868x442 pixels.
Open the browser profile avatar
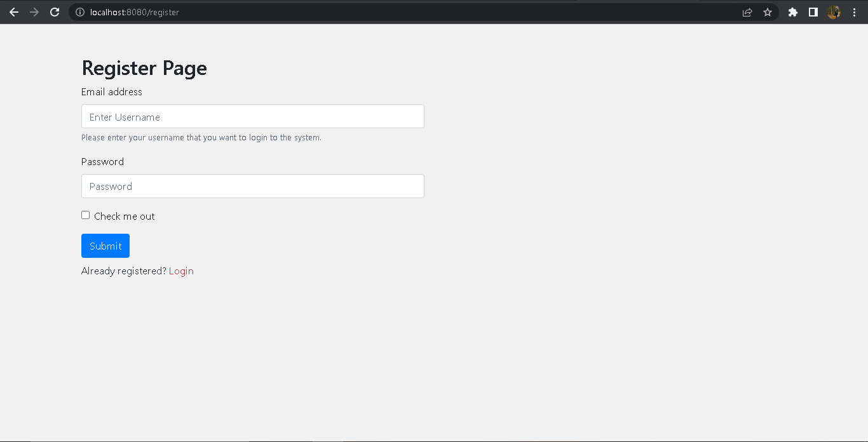point(834,11)
